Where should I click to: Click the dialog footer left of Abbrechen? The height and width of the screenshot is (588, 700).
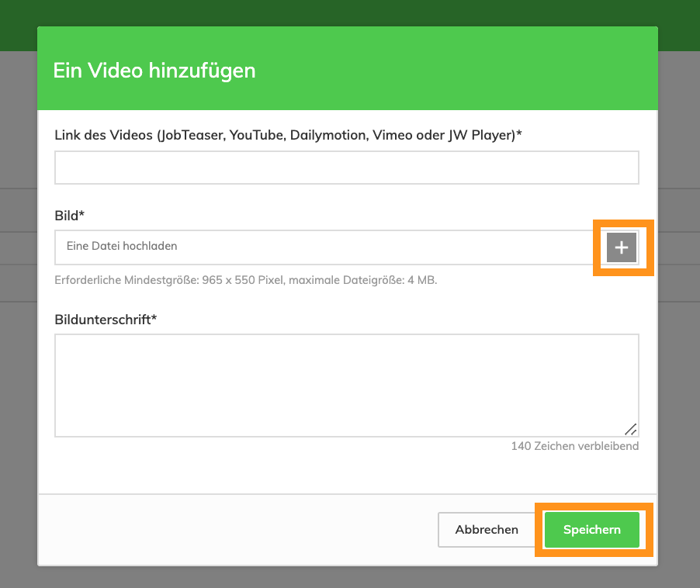pos(233,530)
